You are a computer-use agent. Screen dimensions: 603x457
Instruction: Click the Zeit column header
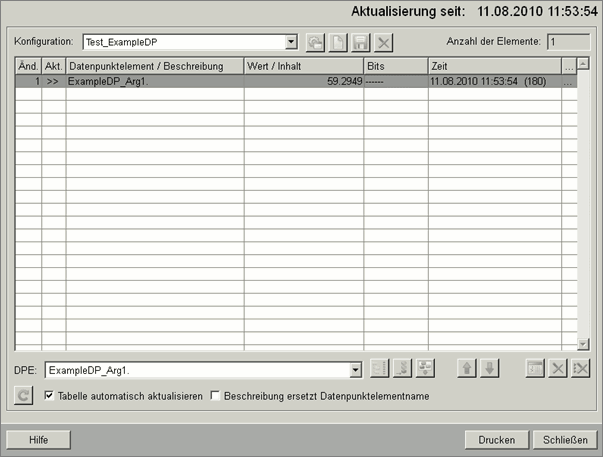coord(495,66)
